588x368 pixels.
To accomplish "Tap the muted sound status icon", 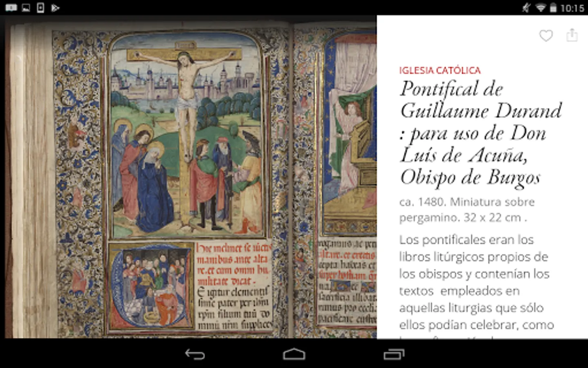I will pos(526,7).
